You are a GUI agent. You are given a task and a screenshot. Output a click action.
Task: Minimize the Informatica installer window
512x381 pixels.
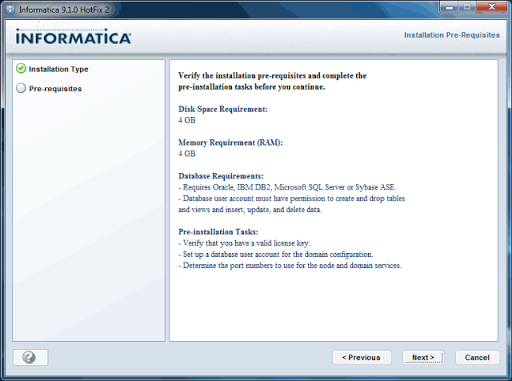pyautogui.click(x=449, y=7)
